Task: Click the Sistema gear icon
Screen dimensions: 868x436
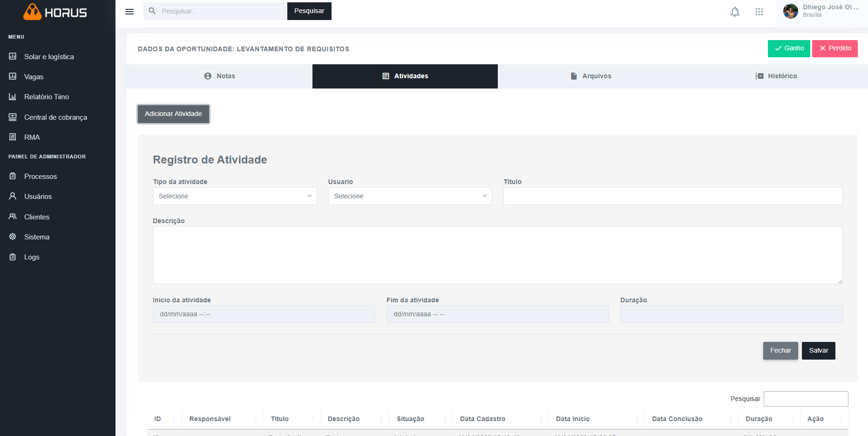Action: 13,237
